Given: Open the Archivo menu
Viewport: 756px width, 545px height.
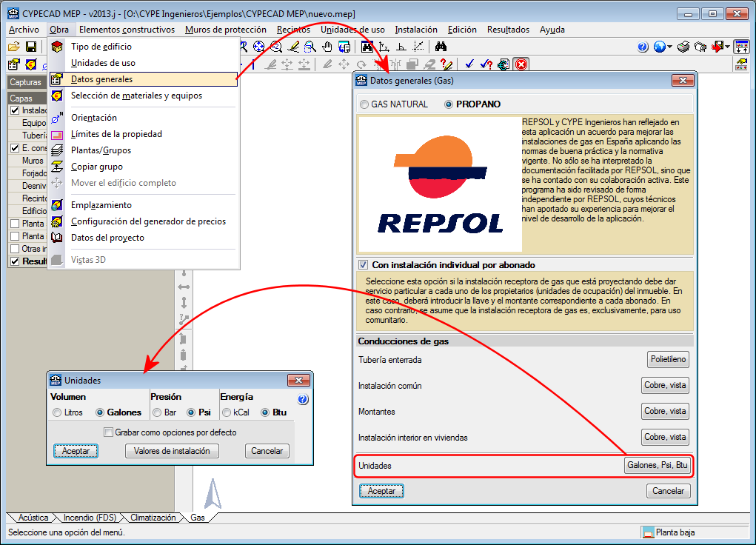Looking at the screenshot, I should pyautogui.click(x=24, y=30).
